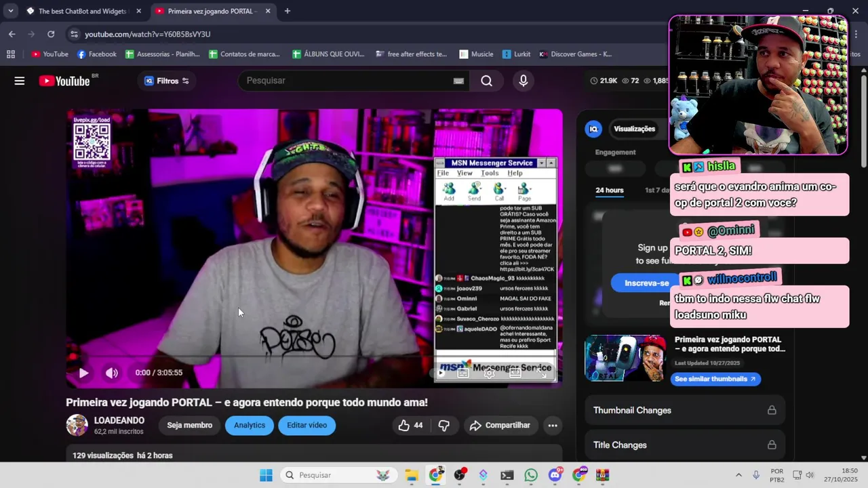Screen dimensions: 868x488
Task: Open the three-dot more actions menu
Action: (553, 425)
